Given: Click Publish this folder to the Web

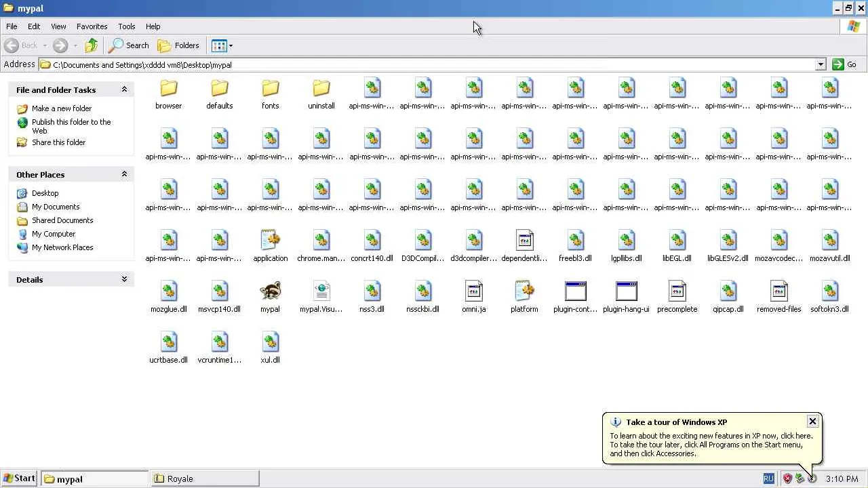Looking at the screenshot, I should click(71, 126).
